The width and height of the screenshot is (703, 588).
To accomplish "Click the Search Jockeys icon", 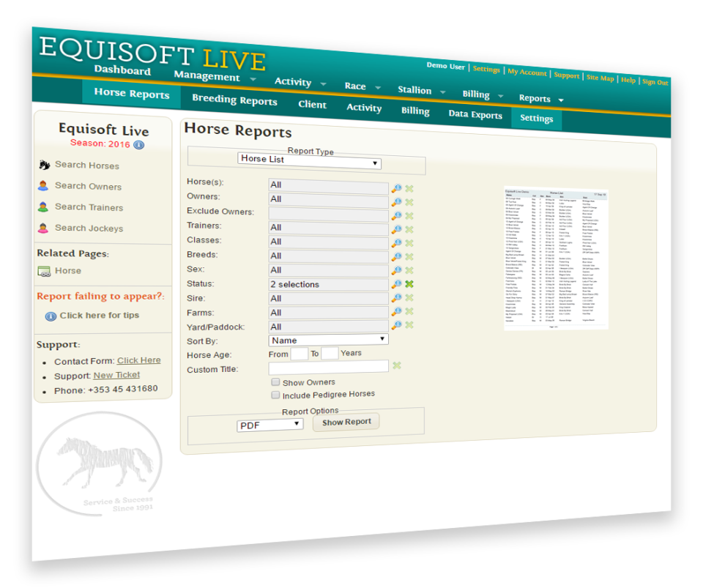I will click(45, 228).
